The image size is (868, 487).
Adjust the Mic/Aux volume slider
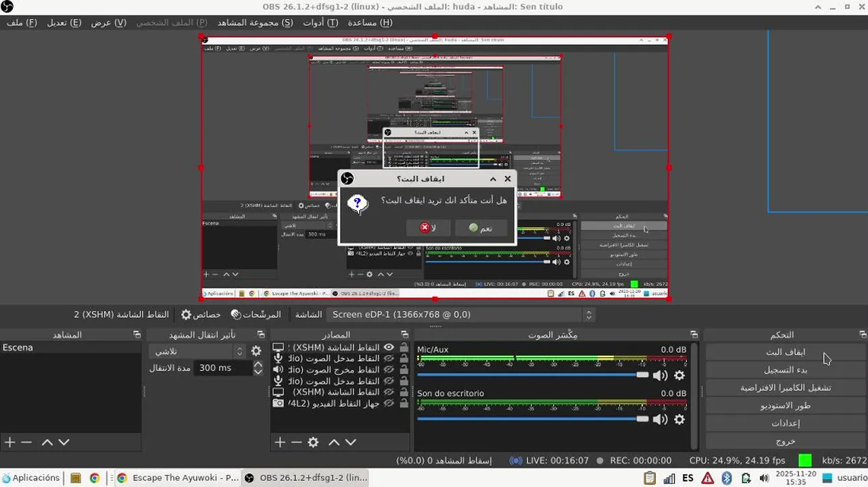point(533,375)
